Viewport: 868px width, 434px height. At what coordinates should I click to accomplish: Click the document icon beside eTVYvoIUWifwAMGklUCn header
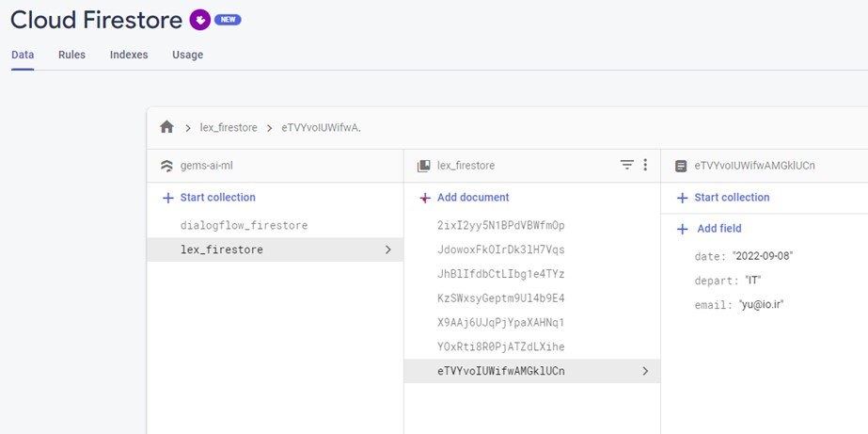681,166
